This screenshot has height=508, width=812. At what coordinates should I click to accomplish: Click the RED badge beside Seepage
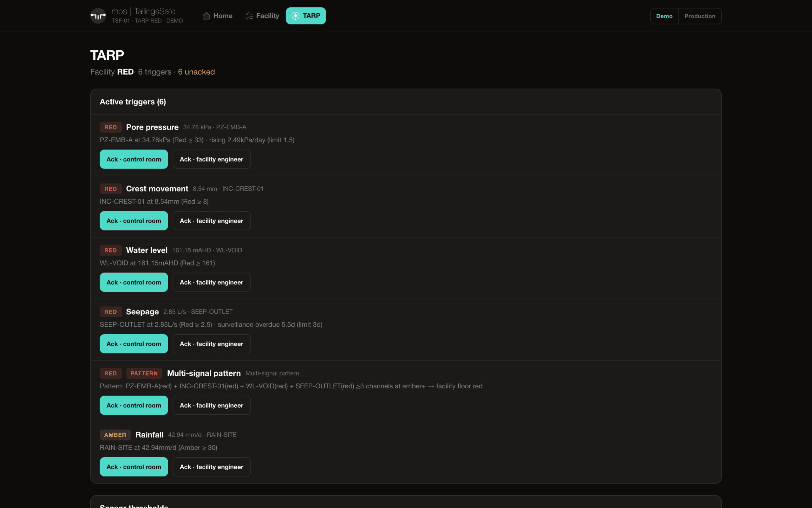pyautogui.click(x=110, y=312)
